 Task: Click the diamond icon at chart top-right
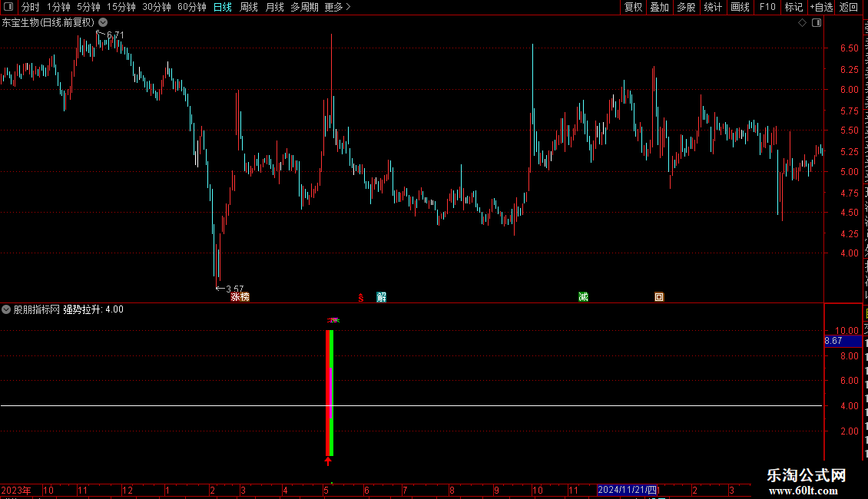[x=802, y=23]
